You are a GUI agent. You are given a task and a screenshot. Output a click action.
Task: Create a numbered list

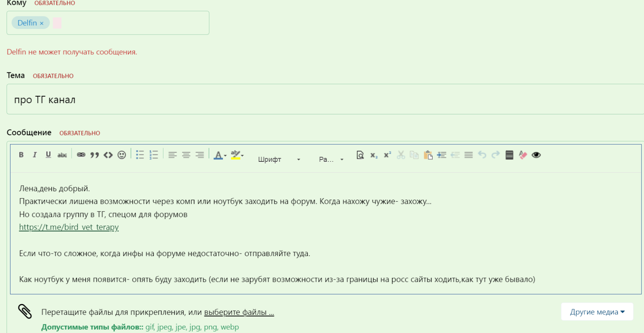pos(154,155)
